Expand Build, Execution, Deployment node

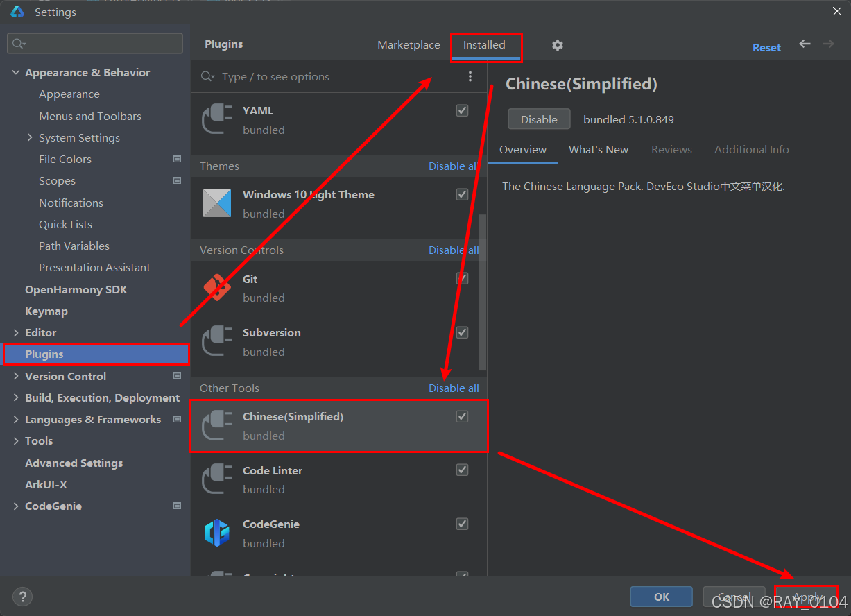click(x=16, y=397)
